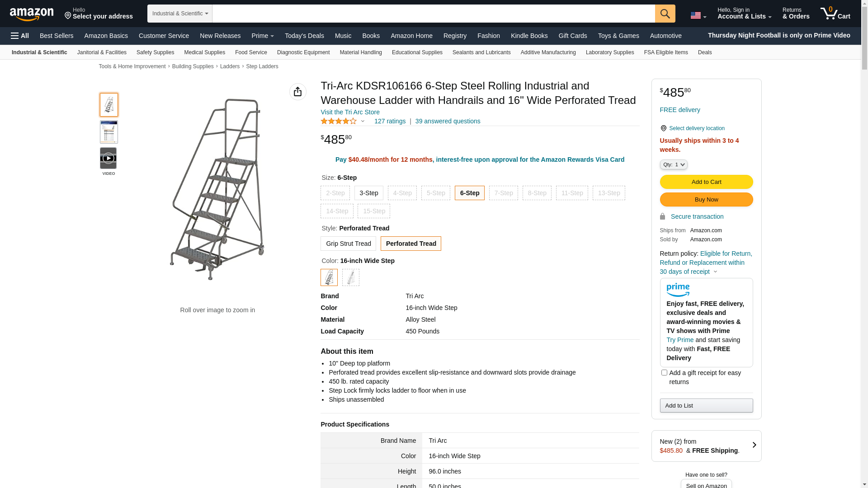868x488 pixels.
Task: Open Today's Deals in the navigation bar
Action: pyautogui.click(x=304, y=36)
